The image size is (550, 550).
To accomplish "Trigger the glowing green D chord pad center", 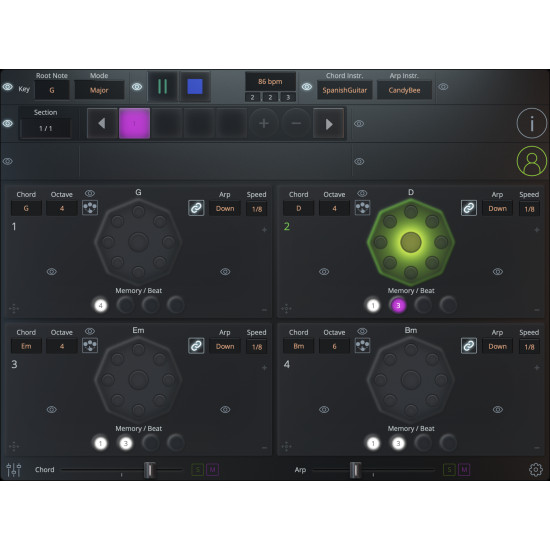I will tap(411, 242).
